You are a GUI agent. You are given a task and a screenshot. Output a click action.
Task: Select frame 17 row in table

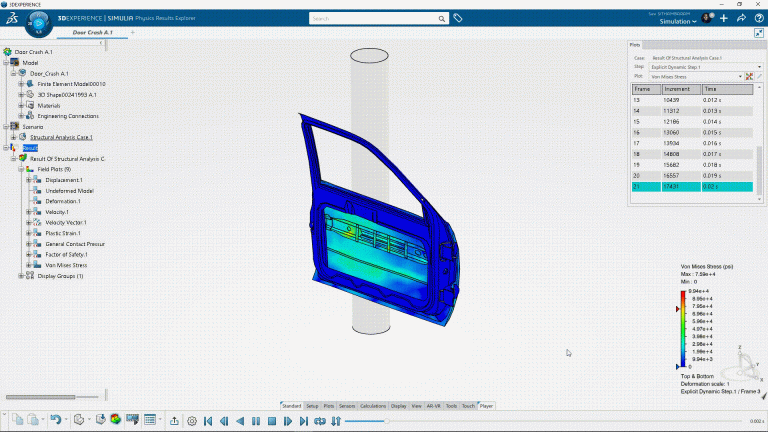pos(690,143)
